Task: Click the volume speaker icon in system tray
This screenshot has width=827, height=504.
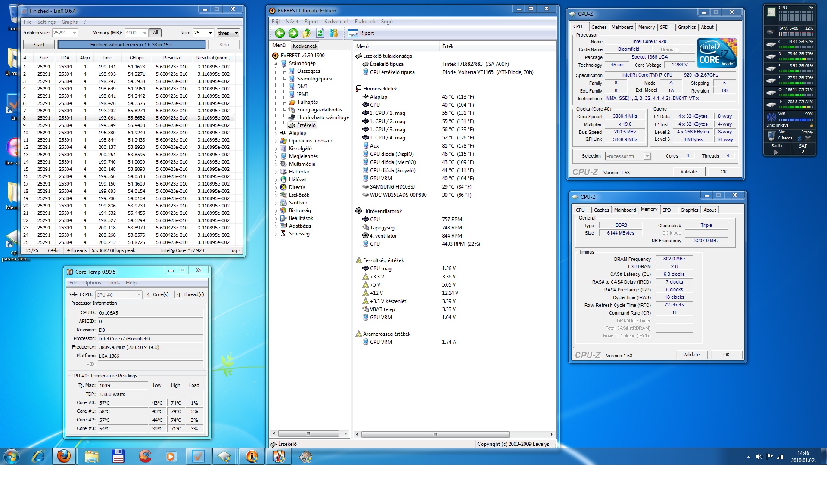Action: pos(759,457)
